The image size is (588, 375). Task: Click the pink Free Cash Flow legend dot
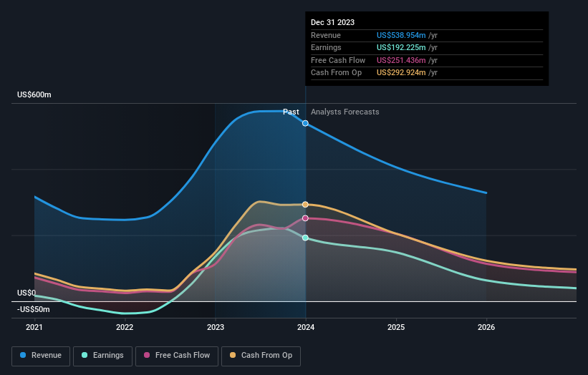(147, 355)
